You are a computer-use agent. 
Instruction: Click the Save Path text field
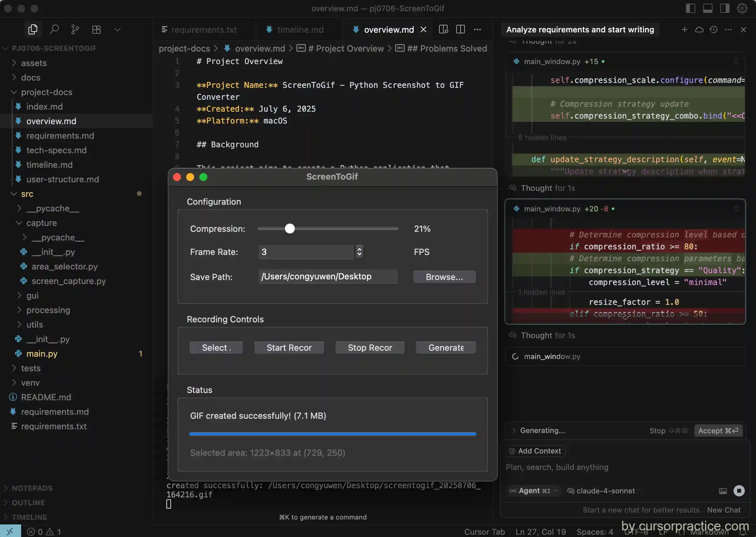click(328, 276)
